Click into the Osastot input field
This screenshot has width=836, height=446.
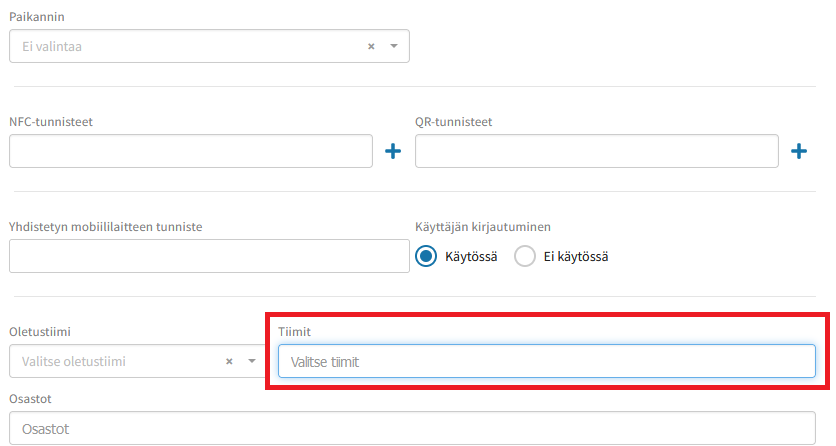(412, 428)
